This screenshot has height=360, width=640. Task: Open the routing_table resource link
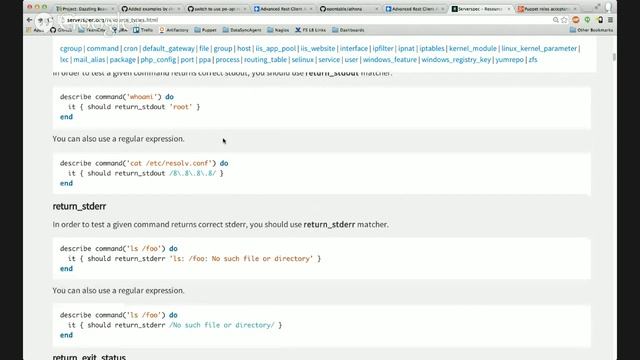(x=265, y=59)
